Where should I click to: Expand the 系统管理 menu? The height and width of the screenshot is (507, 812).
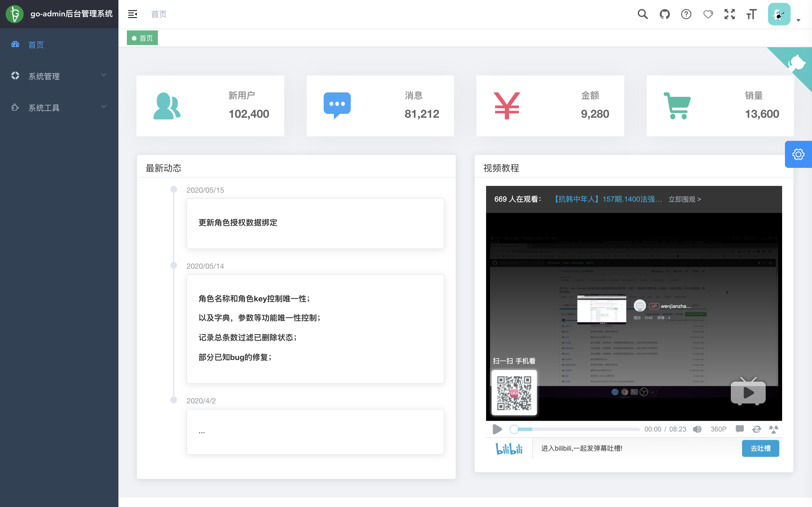point(59,76)
